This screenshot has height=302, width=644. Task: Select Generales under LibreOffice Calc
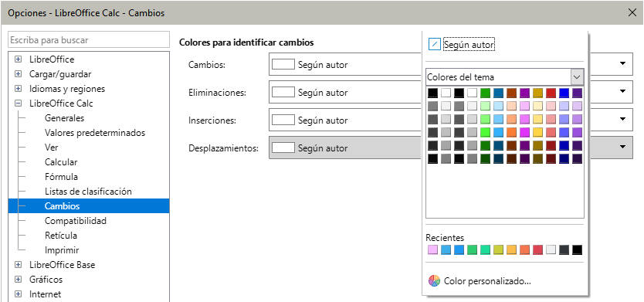[x=65, y=118]
